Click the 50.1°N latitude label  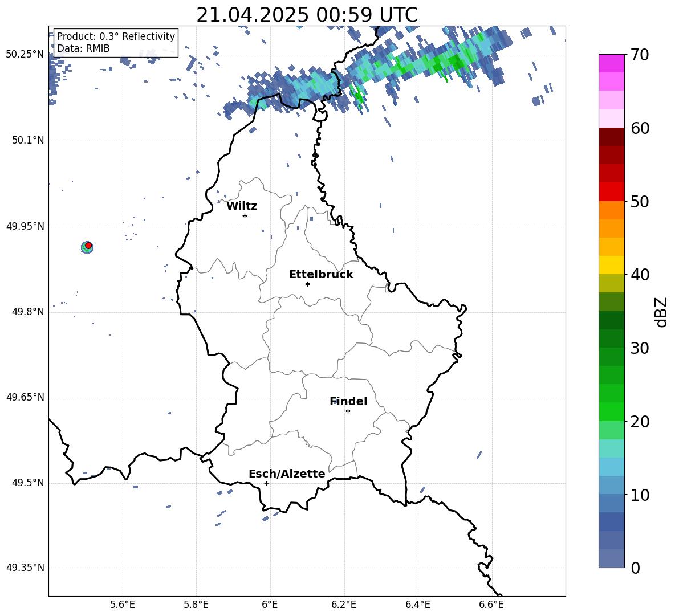click(28, 140)
